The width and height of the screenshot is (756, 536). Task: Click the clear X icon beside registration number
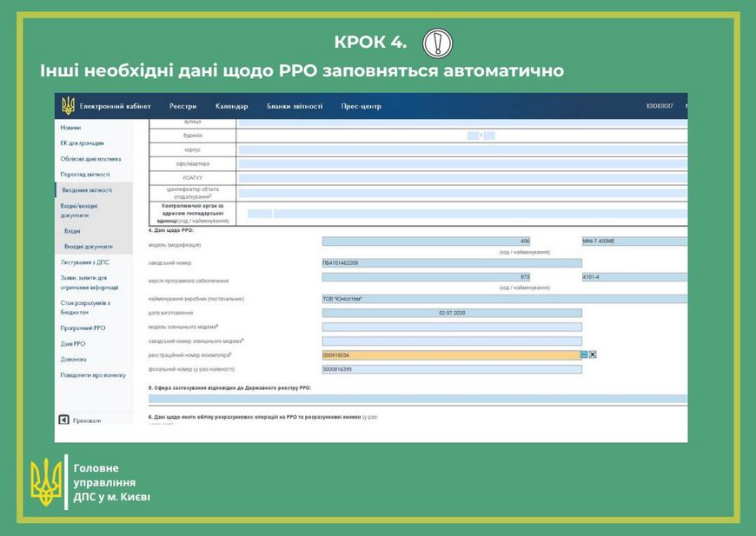(x=593, y=354)
